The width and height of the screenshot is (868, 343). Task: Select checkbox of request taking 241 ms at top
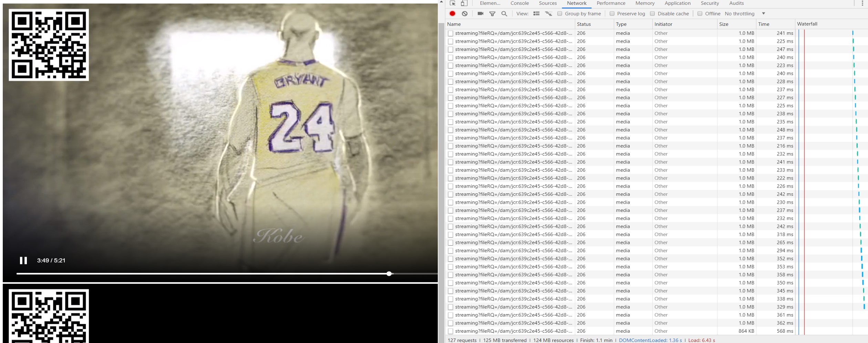450,33
